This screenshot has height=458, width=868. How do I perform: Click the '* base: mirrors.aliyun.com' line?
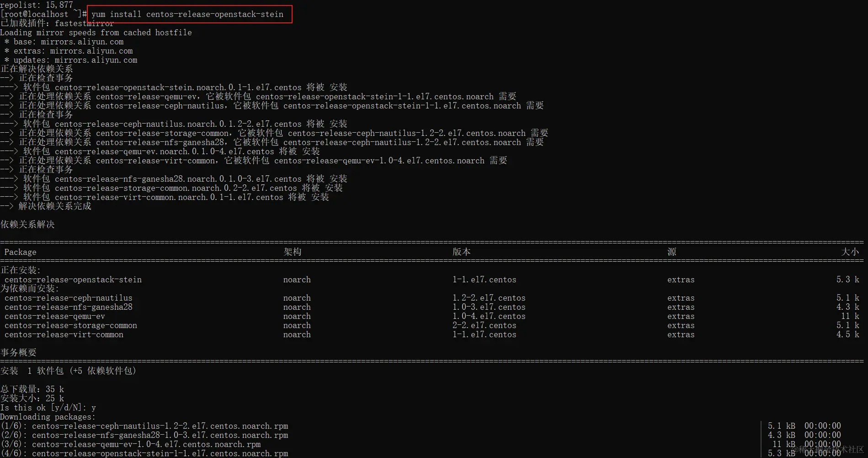64,42
